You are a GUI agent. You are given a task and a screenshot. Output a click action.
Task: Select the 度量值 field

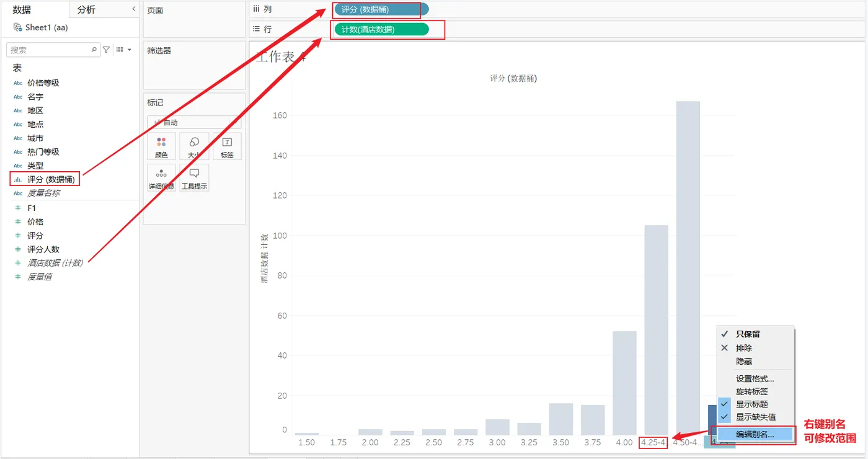tap(40, 277)
